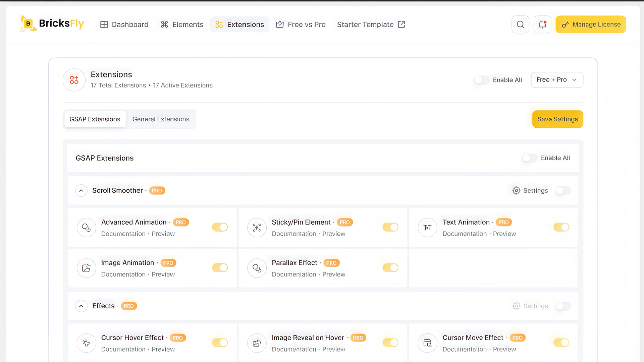Click the Starter Template external link icon
This screenshot has width=644, height=362.
tap(401, 24)
